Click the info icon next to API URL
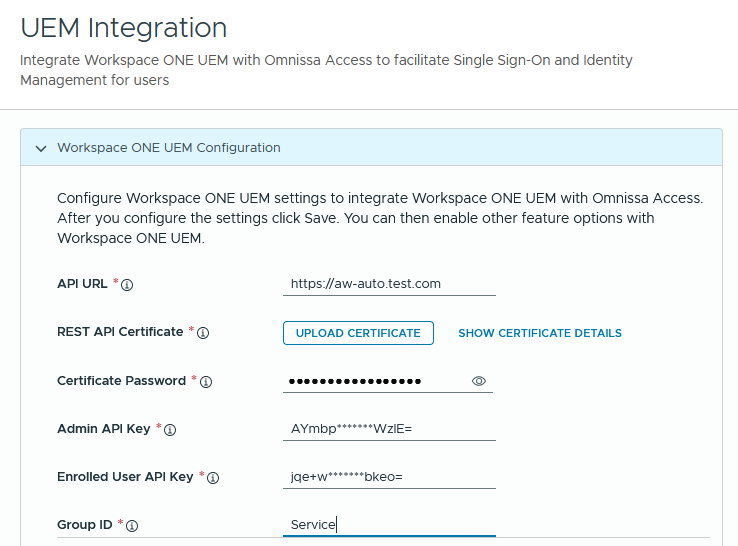The image size is (738, 546). pyautogui.click(x=127, y=285)
